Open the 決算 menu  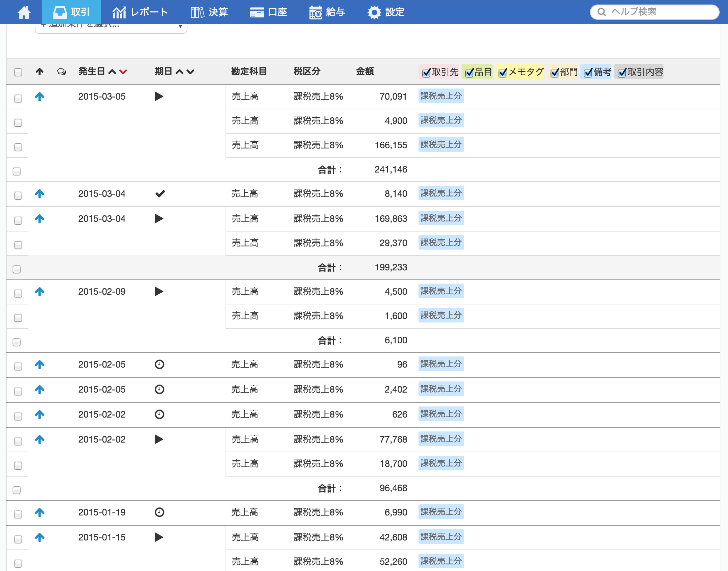(x=209, y=12)
